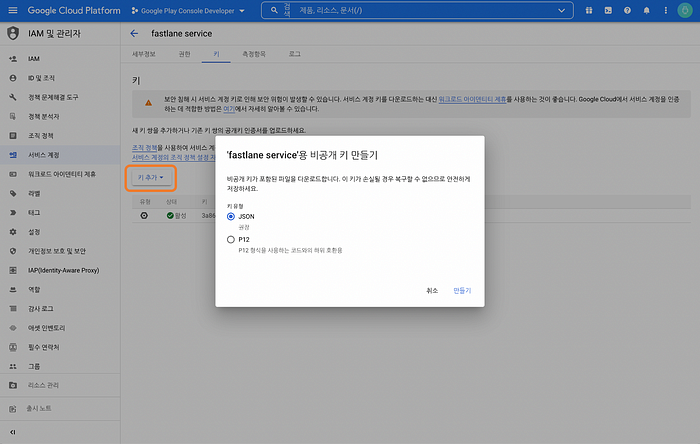Switch to the 키 tab
The height and width of the screenshot is (444, 700).
point(216,54)
